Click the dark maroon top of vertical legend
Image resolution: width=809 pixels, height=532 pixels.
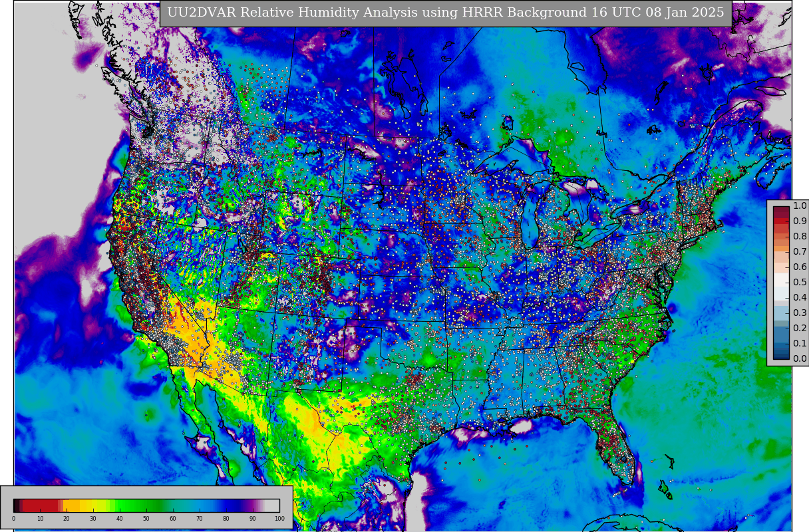(x=781, y=211)
